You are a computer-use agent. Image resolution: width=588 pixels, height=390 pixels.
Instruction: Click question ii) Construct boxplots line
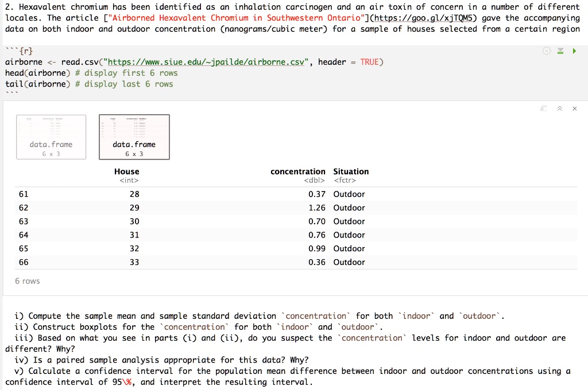tap(199, 327)
